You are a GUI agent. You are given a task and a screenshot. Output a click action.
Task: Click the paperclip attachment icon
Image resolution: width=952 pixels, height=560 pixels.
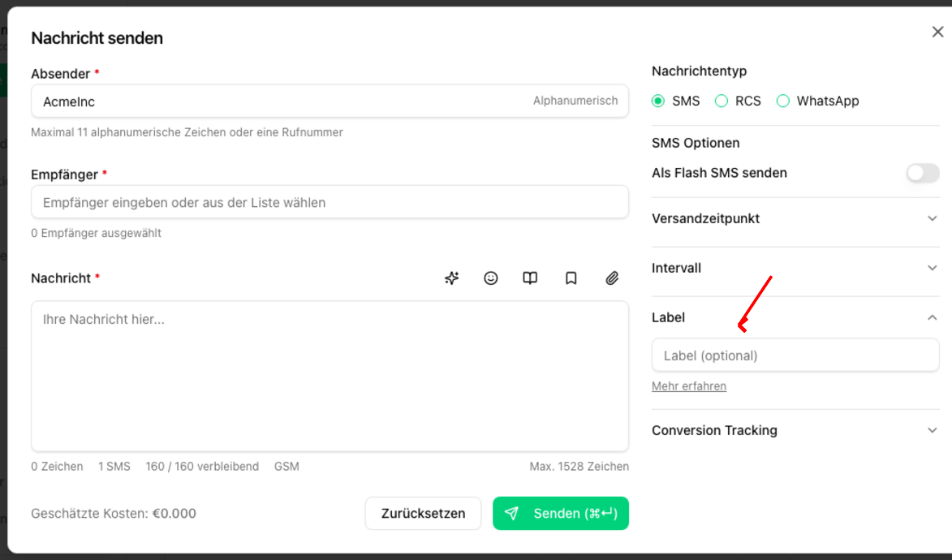(612, 278)
